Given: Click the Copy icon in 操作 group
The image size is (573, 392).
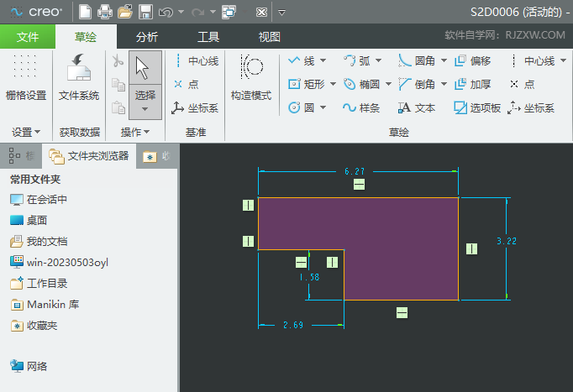Looking at the screenshot, I should 118,85.
